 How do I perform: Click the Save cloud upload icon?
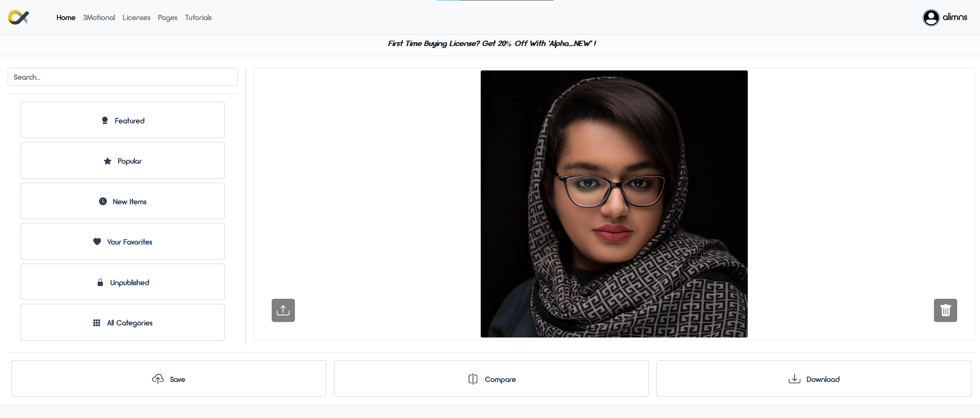click(x=158, y=379)
